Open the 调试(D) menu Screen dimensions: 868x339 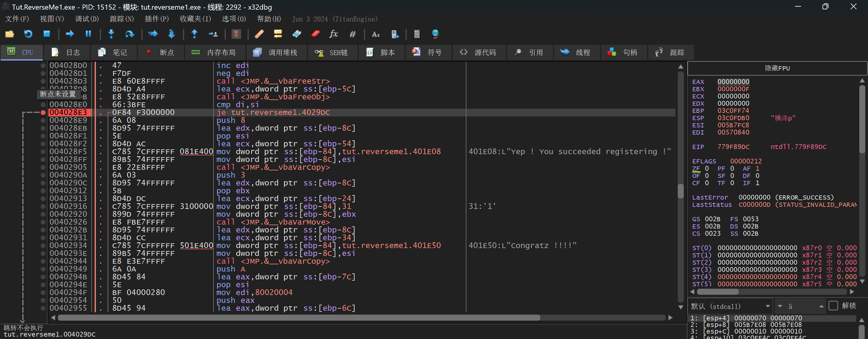[87, 19]
